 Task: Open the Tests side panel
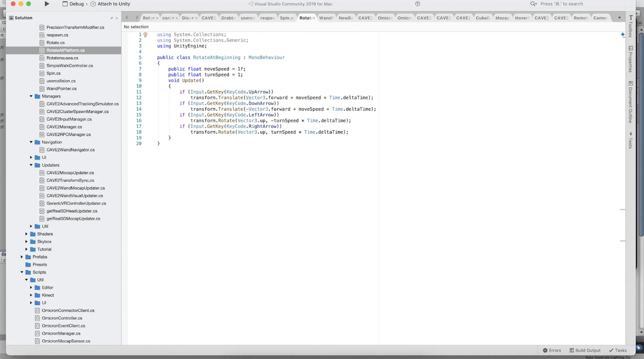pos(630,140)
